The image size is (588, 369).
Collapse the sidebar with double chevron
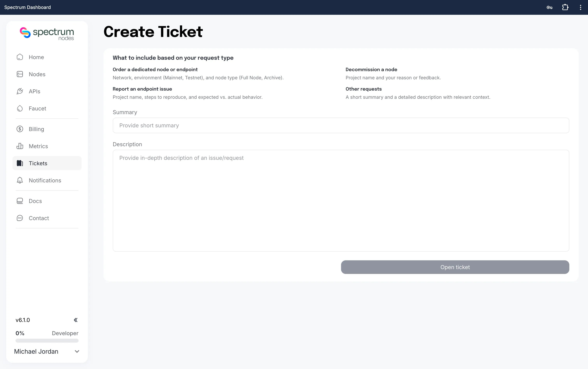(x=76, y=320)
